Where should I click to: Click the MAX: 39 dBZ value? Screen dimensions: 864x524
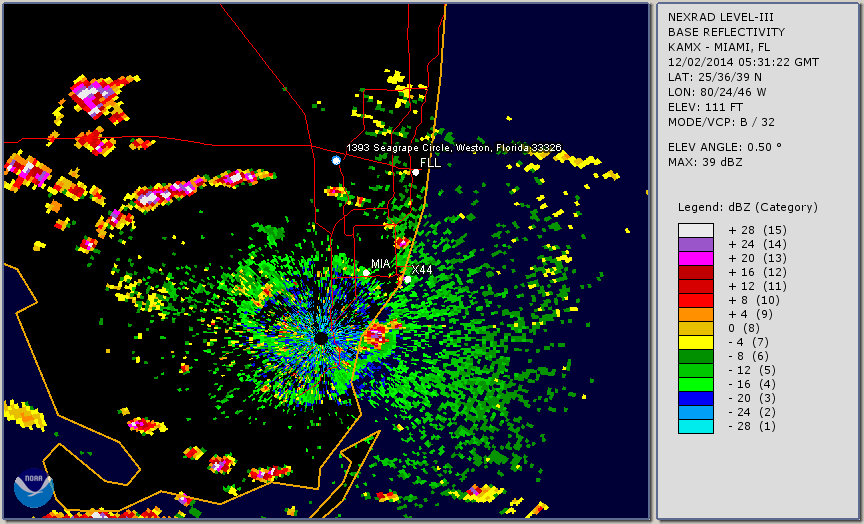click(705, 163)
